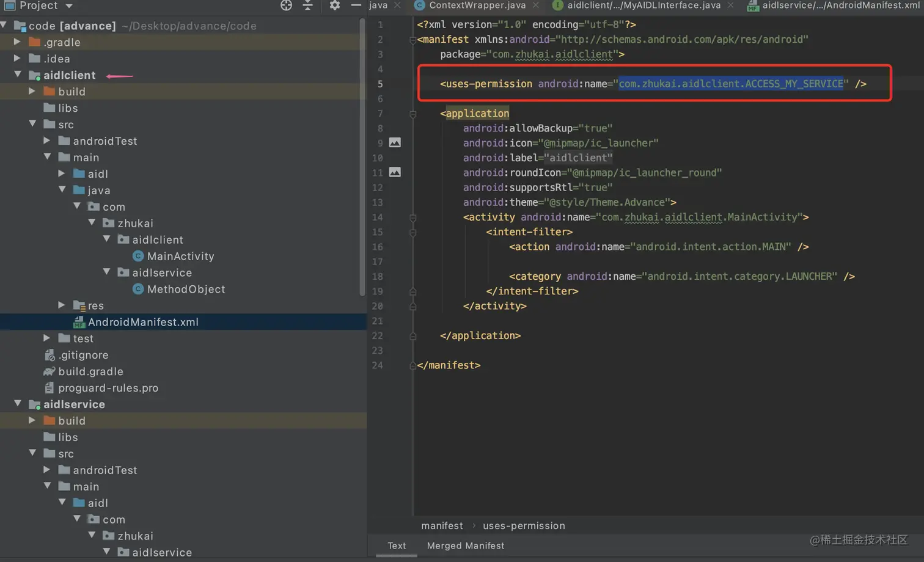This screenshot has height=562, width=924.
Task: Collapse the aidlclient module
Action: pyautogui.click(x=18, y=75)
